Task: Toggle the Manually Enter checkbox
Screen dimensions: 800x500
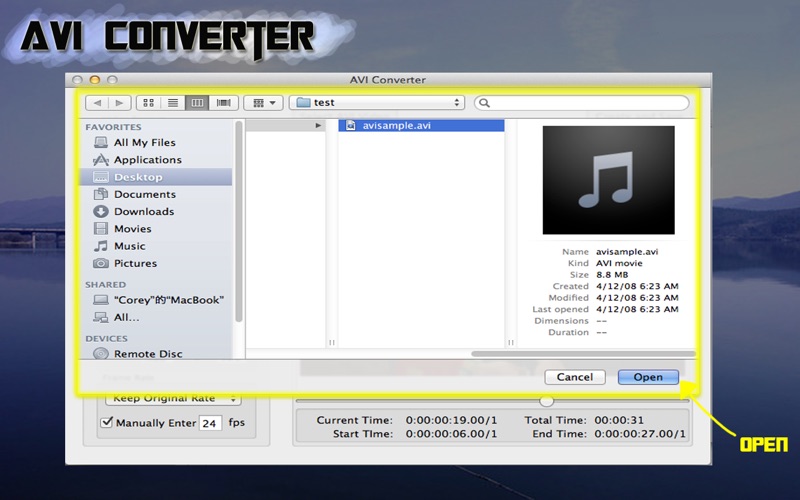Action: [x=107, y=422]
